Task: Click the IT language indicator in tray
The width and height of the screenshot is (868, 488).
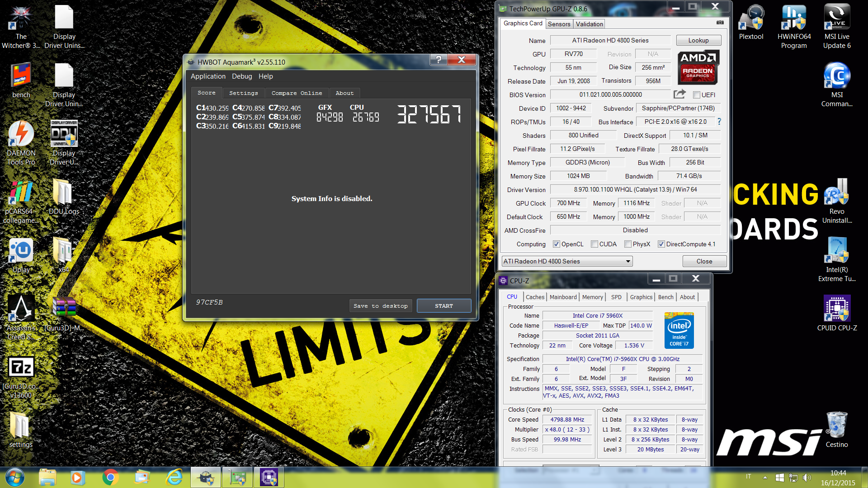Action: tap(748, 477)
